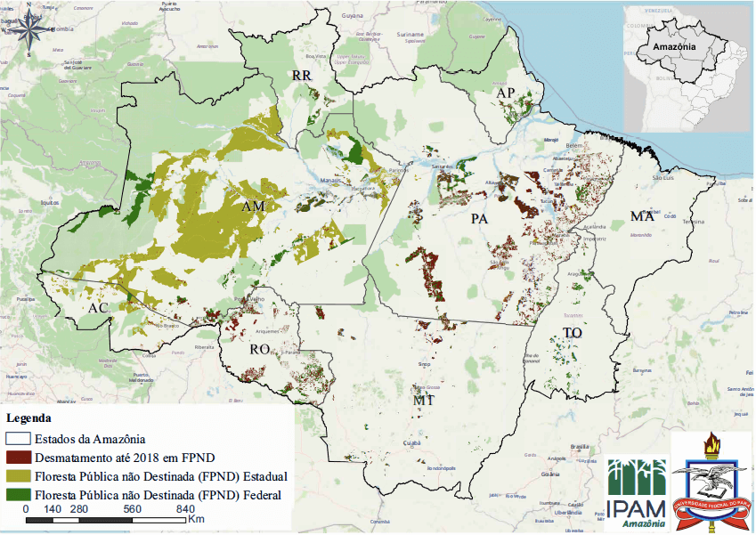Click the TO state label
This screenshot has width=756, height=535.
pyautogui.click(x=572, y=334)
